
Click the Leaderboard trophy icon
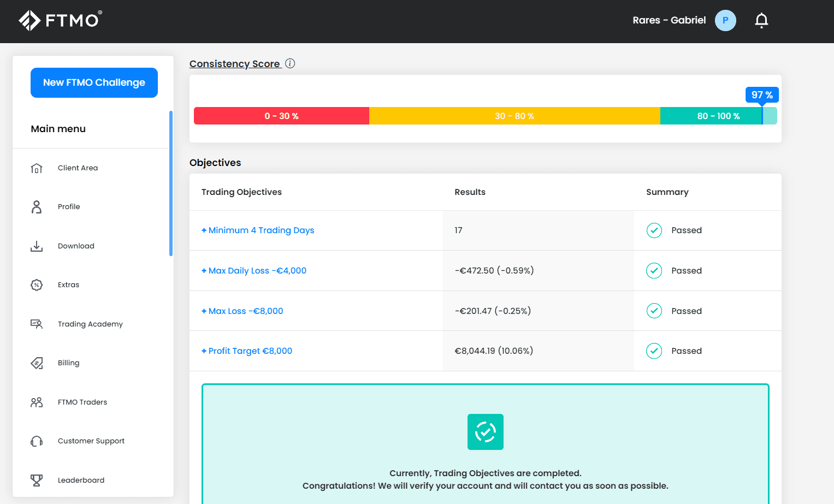click(x=37, y=480)
